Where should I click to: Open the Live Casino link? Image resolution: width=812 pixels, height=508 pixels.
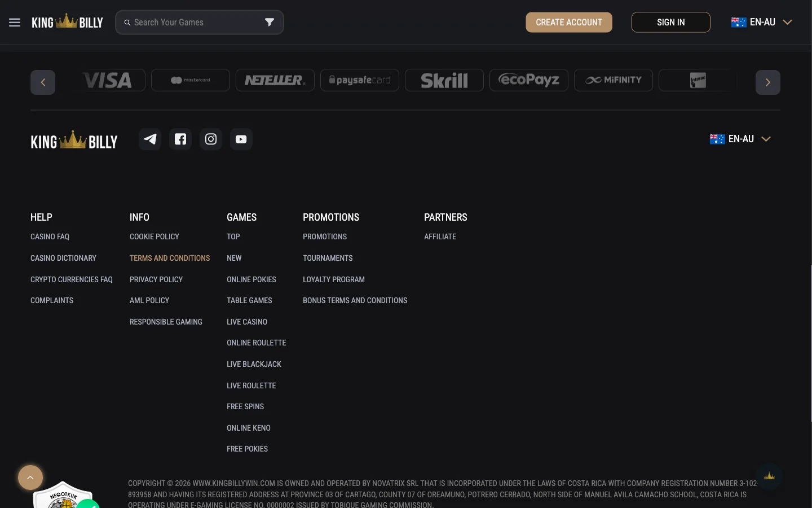pyautogui.click(x=247, y=322)
